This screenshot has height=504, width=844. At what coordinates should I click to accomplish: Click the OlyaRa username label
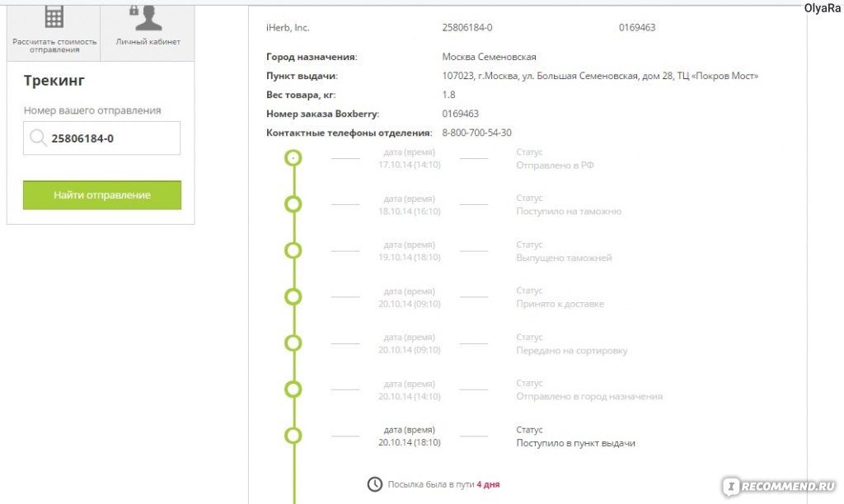[x=822, y=8]
